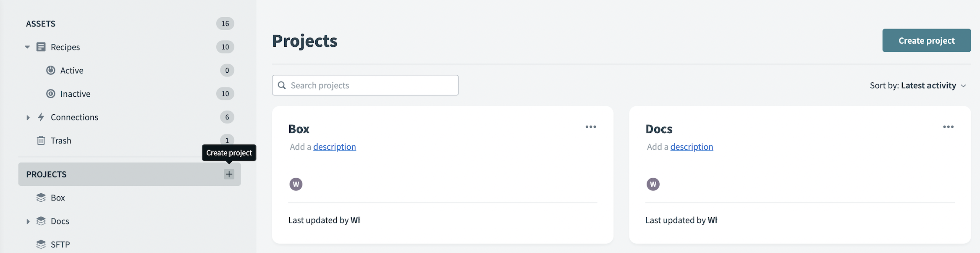Click the Inactive status icon

click(51, 94)
